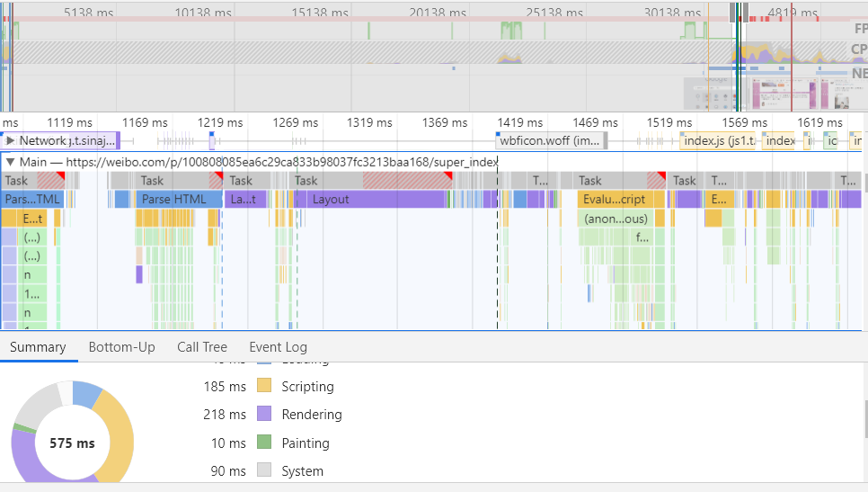Click the Painting legend label

pos(306,443)
